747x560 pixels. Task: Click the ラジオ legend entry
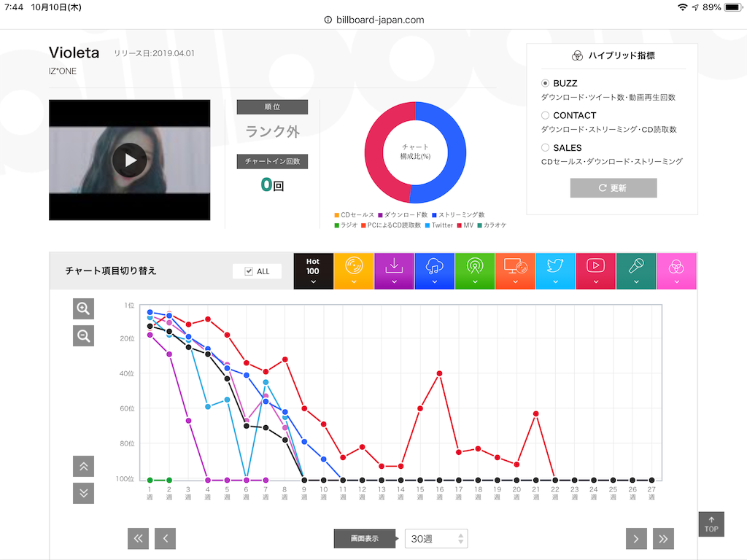pyautogui.click(x=346, y=225)
